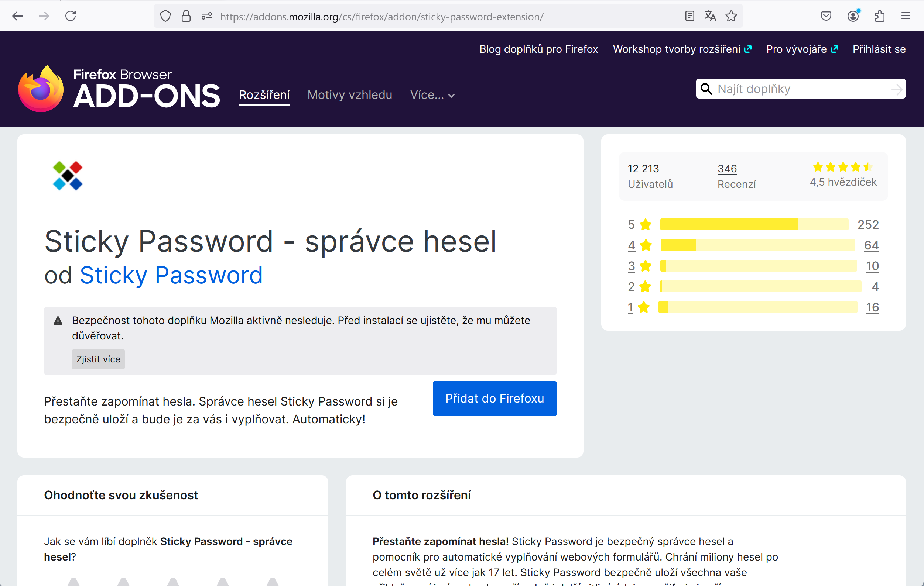Click Přidat do Firefoxu button

coord(494,399)
